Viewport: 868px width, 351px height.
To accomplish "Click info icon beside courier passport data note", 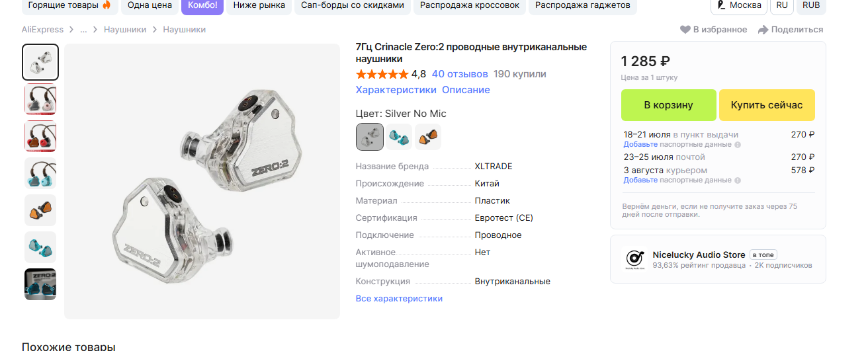I will click(738, 180).
